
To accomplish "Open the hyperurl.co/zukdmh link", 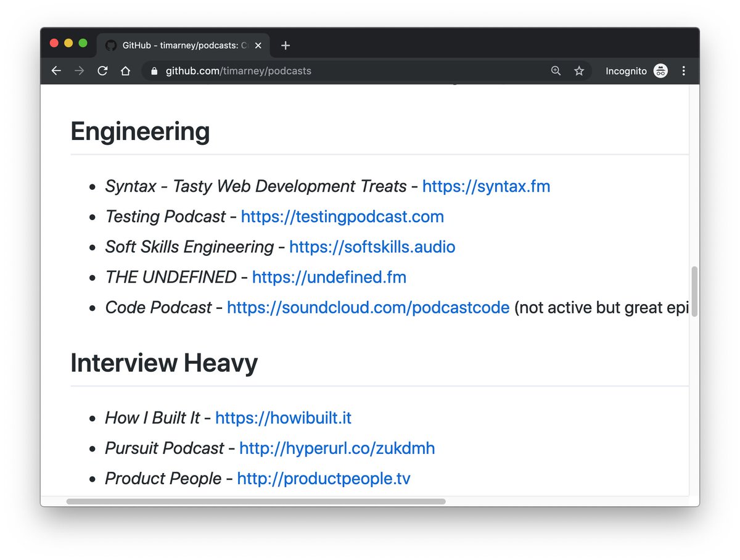I will coord(337,448).
